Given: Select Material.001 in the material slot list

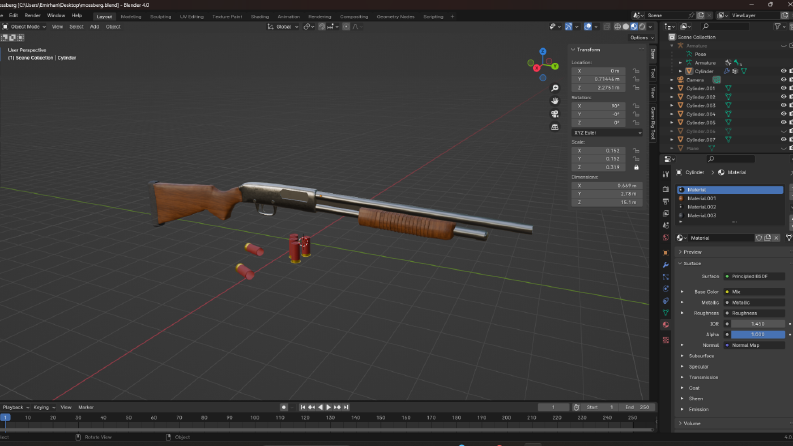Looking at the screenshot, I should [730, 198].
